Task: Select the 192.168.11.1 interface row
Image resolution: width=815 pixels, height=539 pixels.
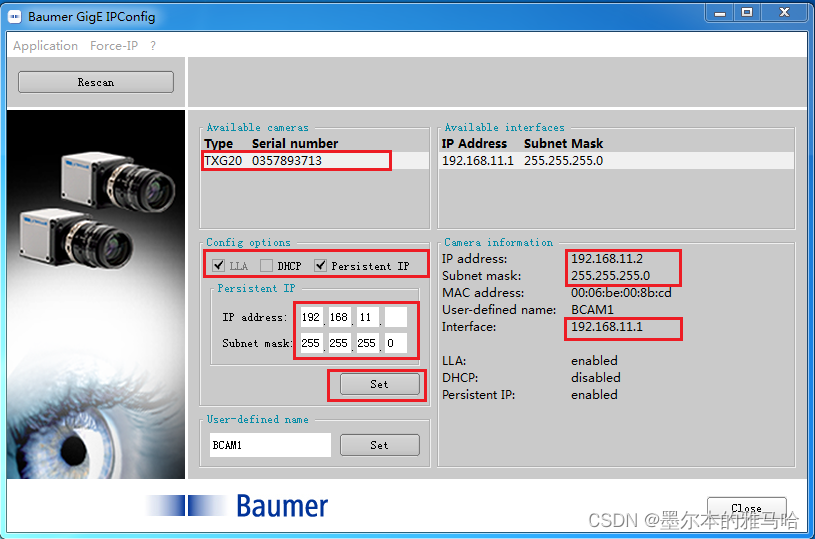Action: pos(617,161)
